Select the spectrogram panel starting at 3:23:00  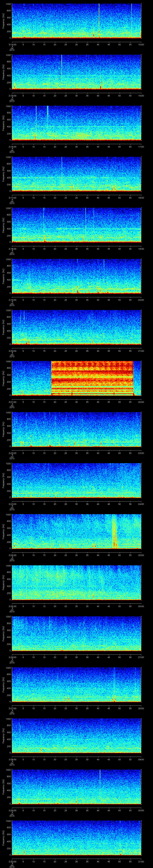76,481
